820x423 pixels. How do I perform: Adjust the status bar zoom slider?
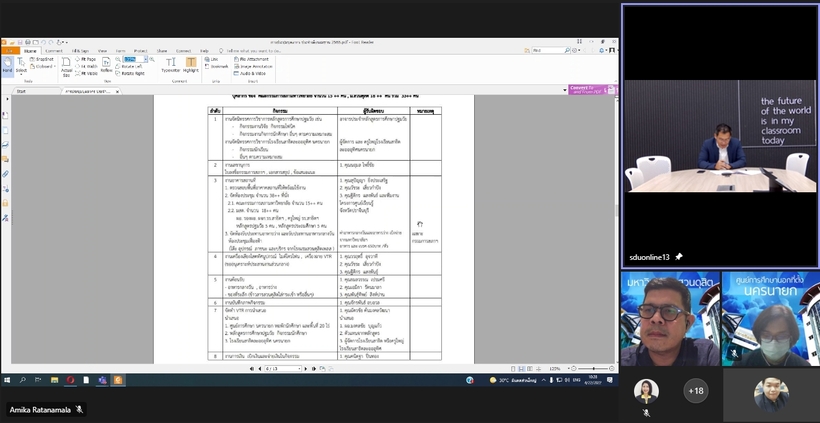click(x=593, y=369)
